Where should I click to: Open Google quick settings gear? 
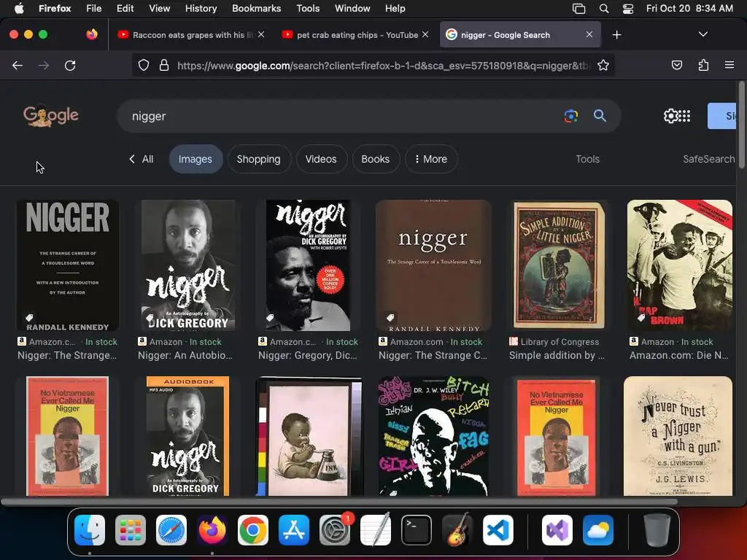coord(670,116)
